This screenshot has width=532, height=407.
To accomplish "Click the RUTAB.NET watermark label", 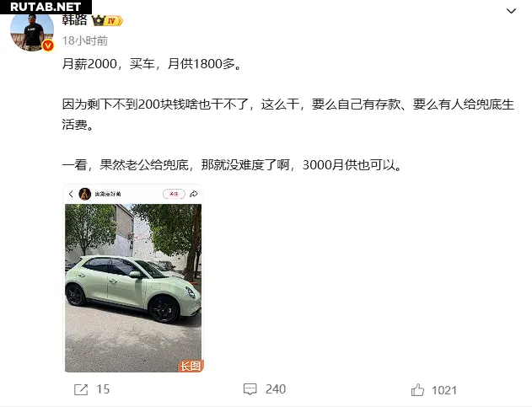I will [x=46, y=7].
